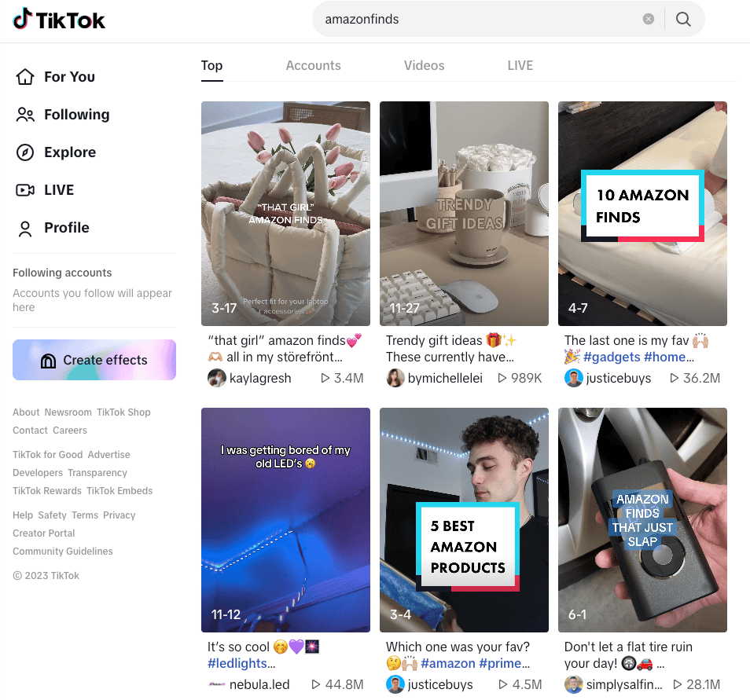The height and width of the screenshot is (700, 750).
Task: Open TikTok Rewards link
Action: 47,491
